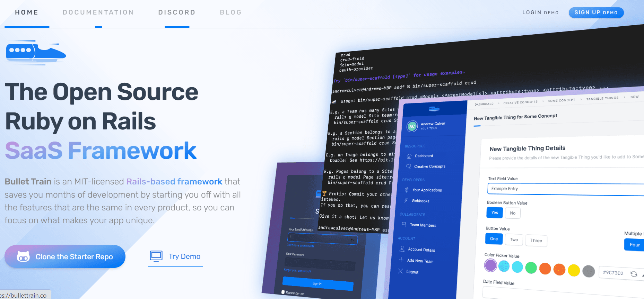Click the refresh icon beside #9C73D2
The width and height of the screenshot is (644, 299).
[x=634, y=274]
